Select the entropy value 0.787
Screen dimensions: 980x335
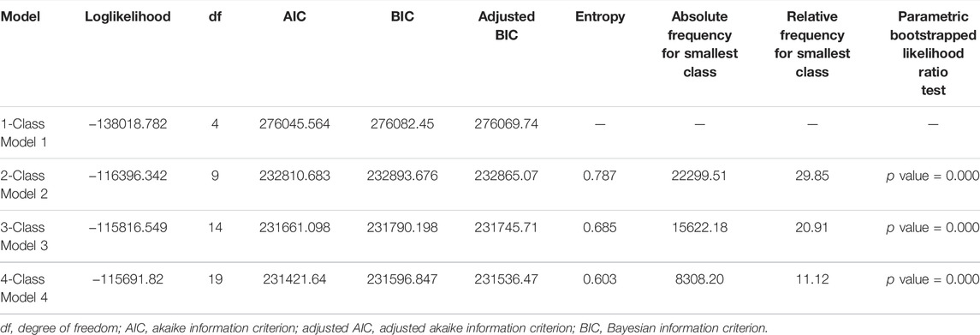[600, 176]
